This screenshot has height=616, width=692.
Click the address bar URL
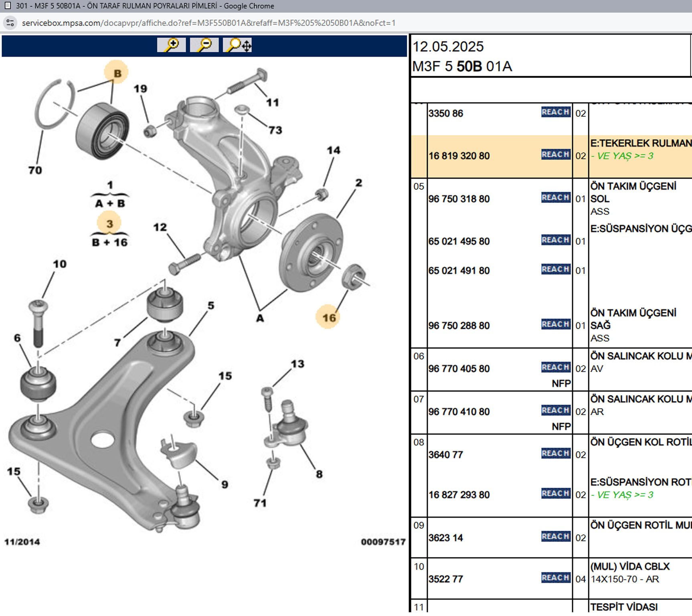[208, 23]
